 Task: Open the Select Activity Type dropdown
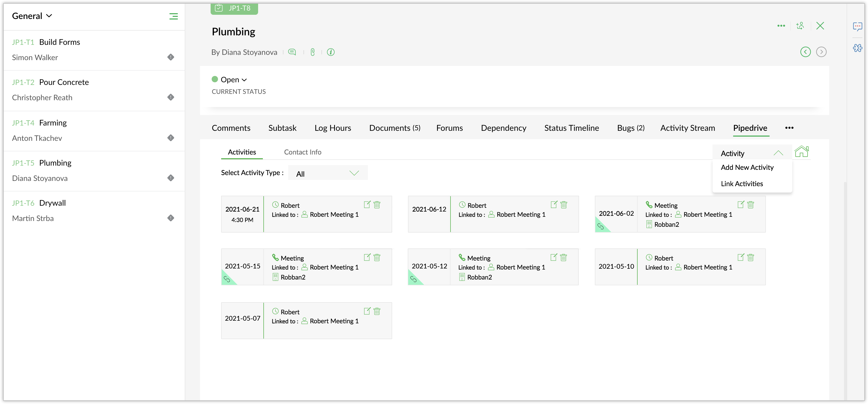pos(328,173)
